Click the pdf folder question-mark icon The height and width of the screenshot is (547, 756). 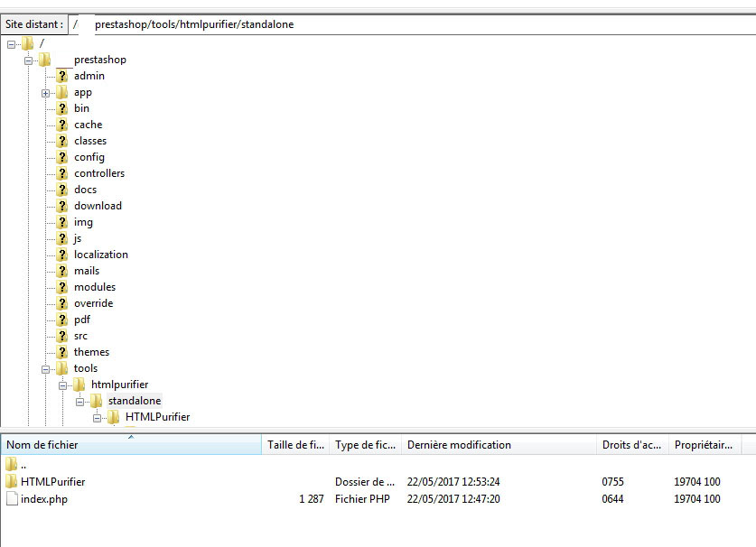point(61,319)
